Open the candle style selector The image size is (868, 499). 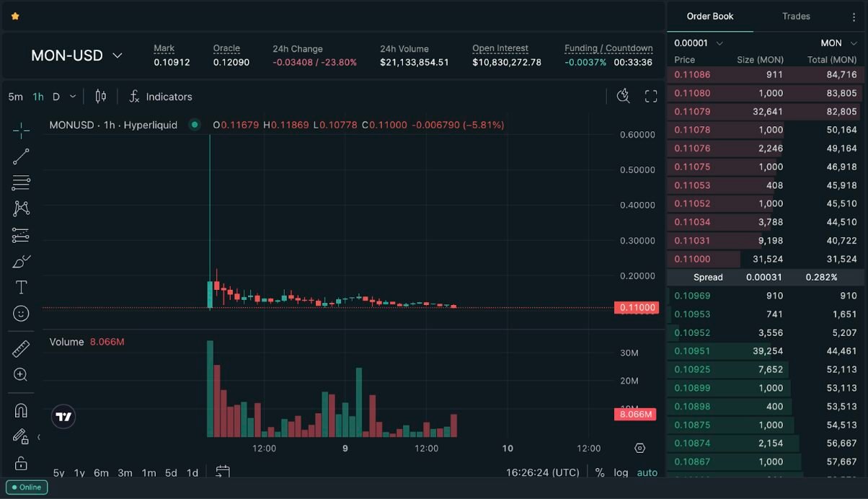pos(100,95)
